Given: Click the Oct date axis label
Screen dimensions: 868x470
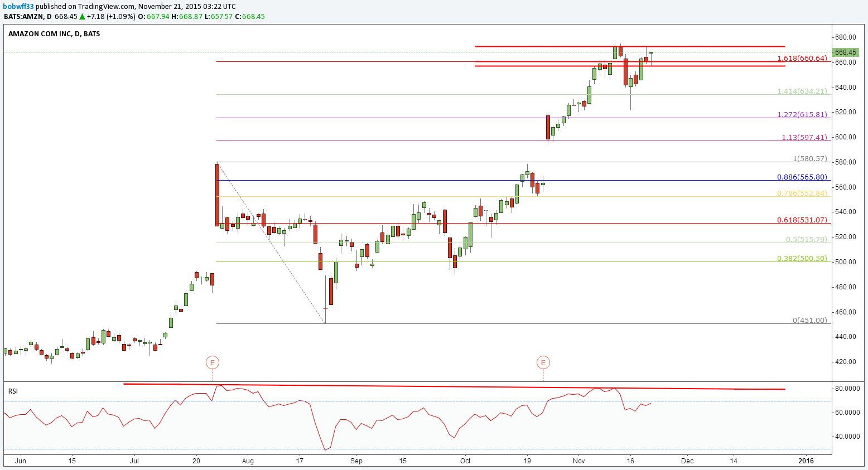Looking at the screenshot, I should (465, 461).
